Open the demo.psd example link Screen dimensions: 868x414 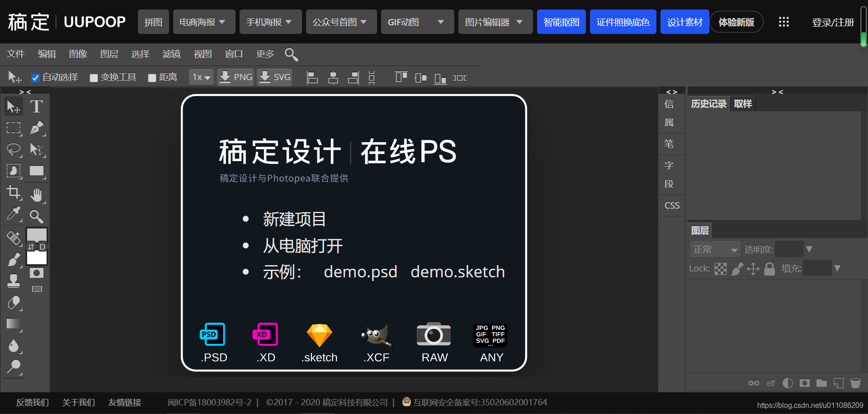(360, 272)
